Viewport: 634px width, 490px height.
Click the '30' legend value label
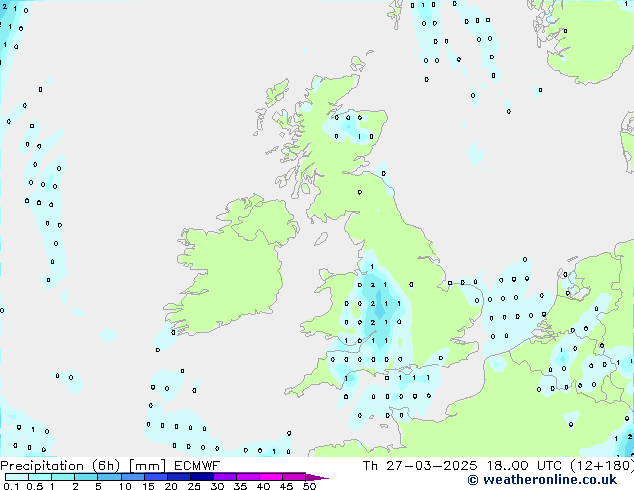click(217, 486)
